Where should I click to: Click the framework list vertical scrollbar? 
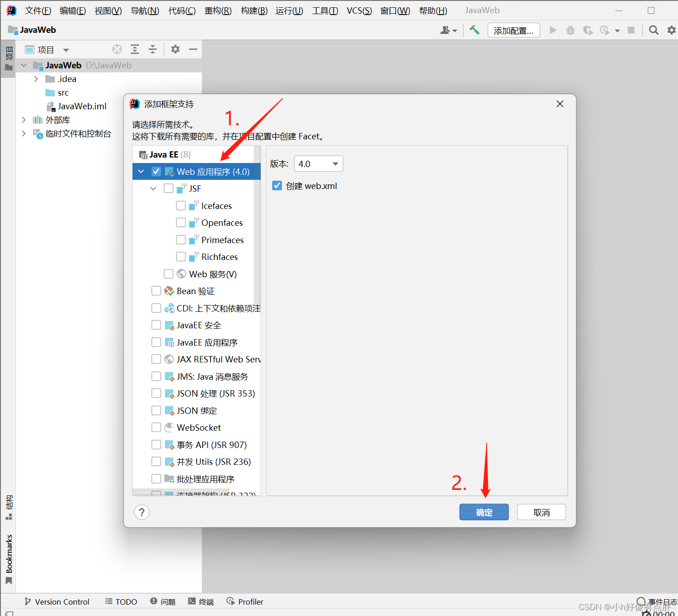click(x=257, y=228)
